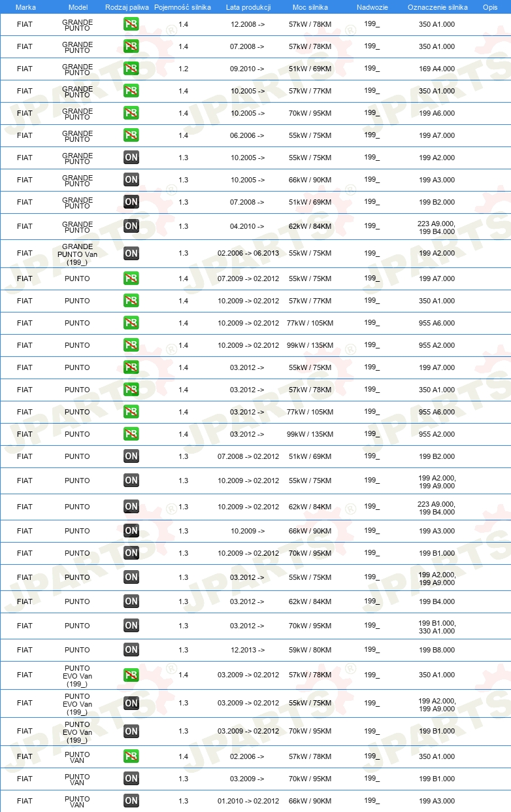Click petrol icon for Punto 10.2009 77kW / 105KM
Screen dimensions: 511x812
131,323
